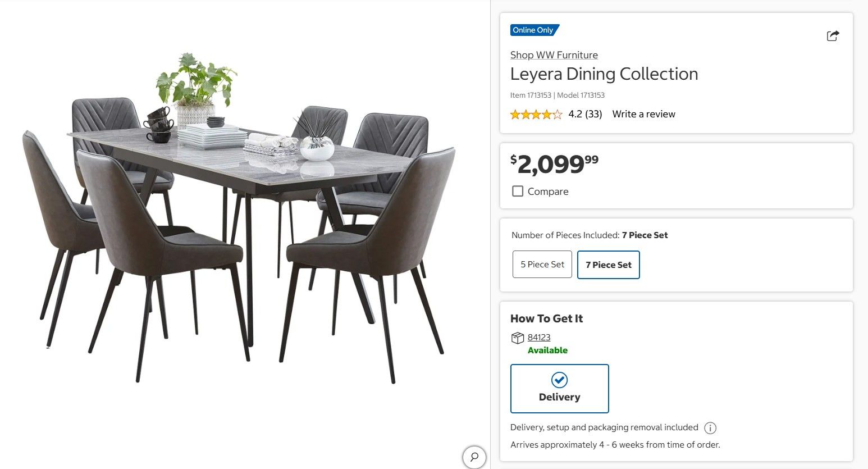Click the delivery info icon
This screenshot has height=469, width=868.
point(710,428)
